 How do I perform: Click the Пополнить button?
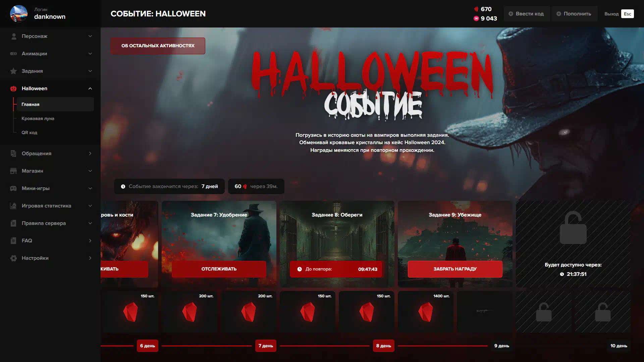coord(574,14)
